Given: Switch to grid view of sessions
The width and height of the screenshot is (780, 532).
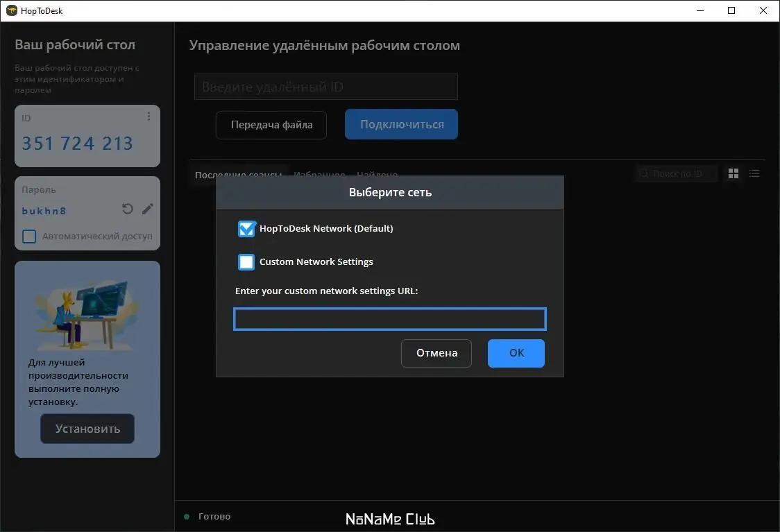Looking at the screenshot, I should tap(734, 173).
